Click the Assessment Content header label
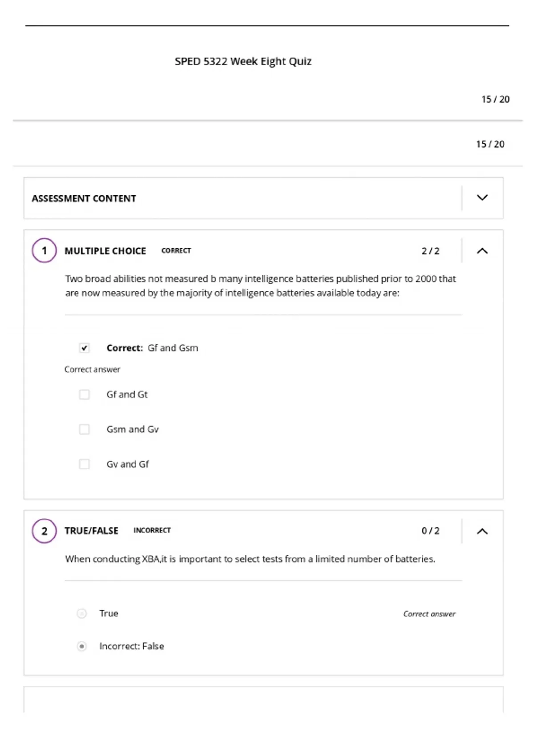Screen dimensions: 534x756 click(84, 198)
